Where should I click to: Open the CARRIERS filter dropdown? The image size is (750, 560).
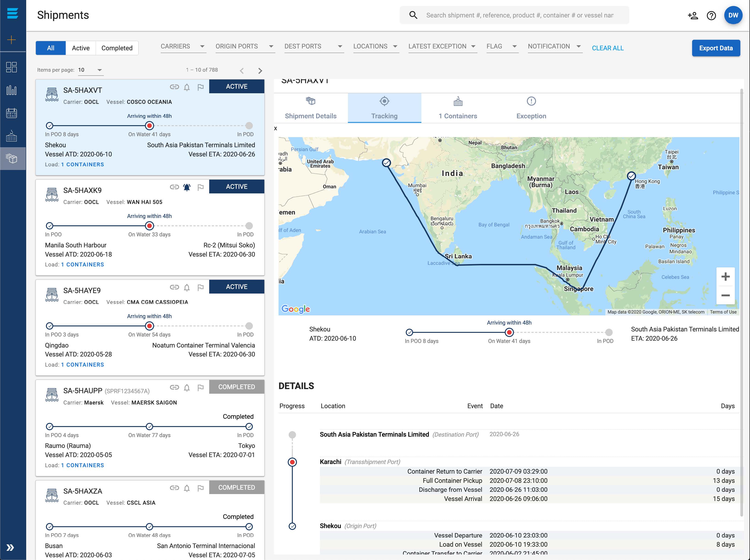(x=183, y=46)
